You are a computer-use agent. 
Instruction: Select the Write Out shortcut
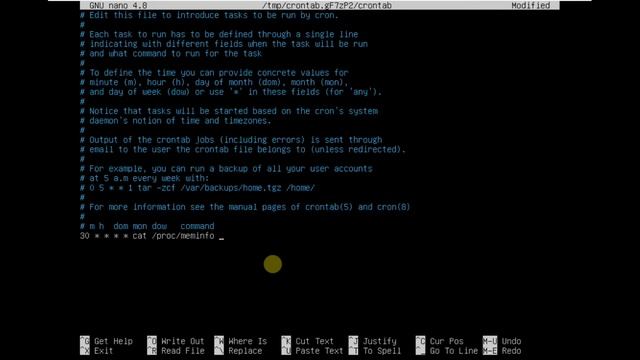[182, 341]
